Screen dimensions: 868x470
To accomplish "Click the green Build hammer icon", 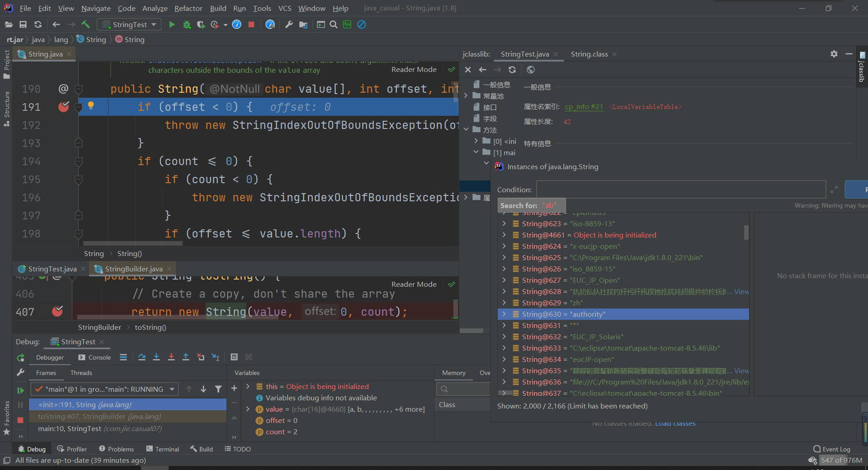I will click(x=86, y=24).
